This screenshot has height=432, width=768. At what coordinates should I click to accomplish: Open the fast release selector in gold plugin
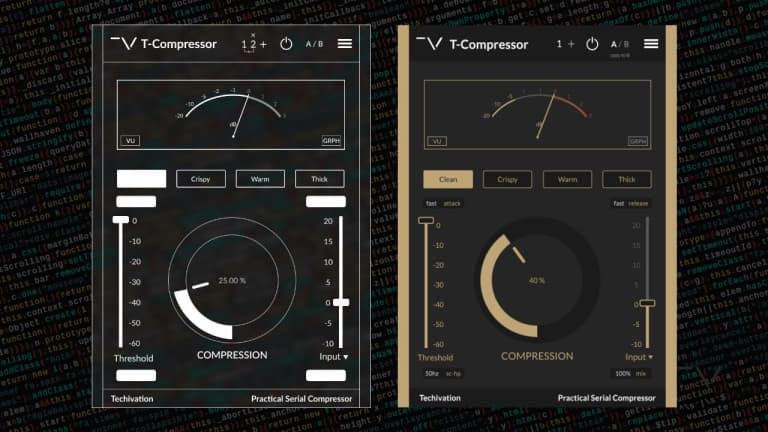[x=631, y=203]
